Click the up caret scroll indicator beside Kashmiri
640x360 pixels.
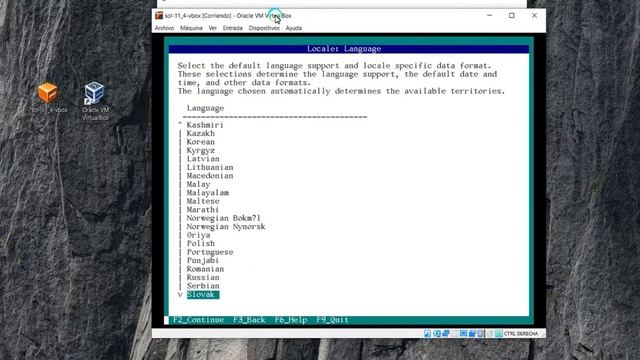click(x=180, y=124)
